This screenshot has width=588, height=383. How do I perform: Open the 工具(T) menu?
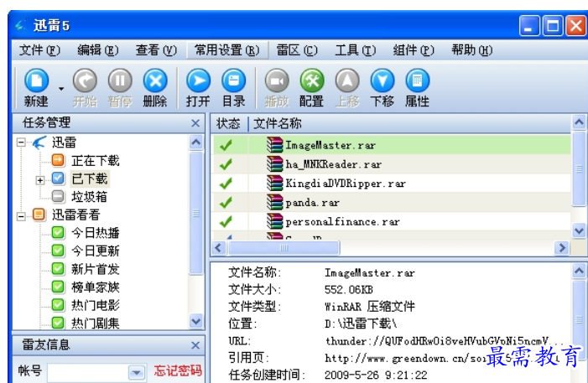[x=355, y=50]
